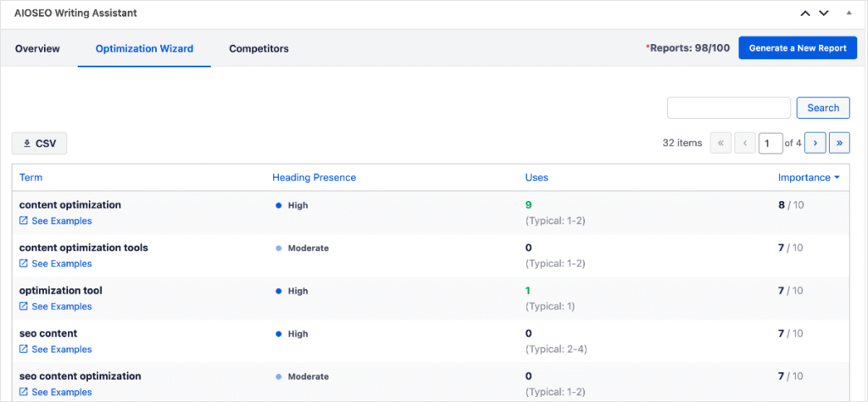Screen dimensions: 868x402
Task: Sort table by Uses column
Action: [537, 178]
